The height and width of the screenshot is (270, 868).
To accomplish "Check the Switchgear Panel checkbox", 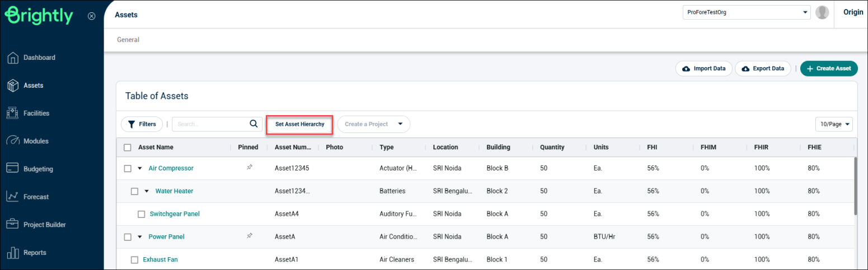I will (x=142, y=214).
